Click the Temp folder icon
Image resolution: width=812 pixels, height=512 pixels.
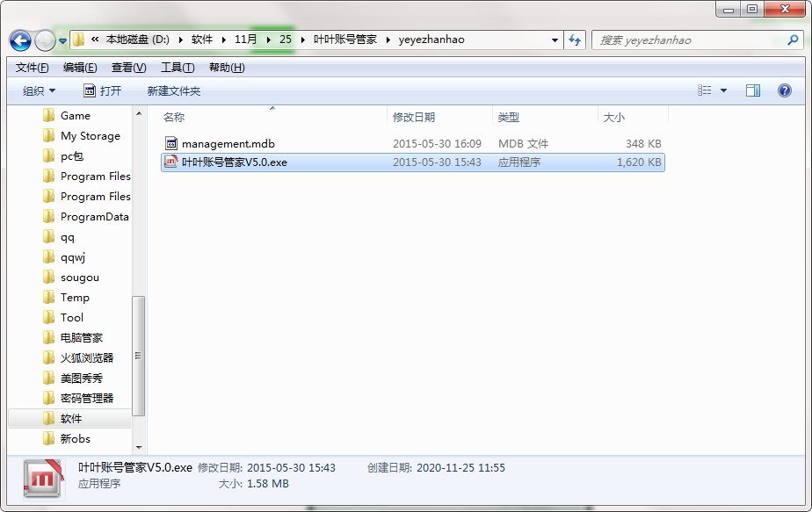(48, 297)
